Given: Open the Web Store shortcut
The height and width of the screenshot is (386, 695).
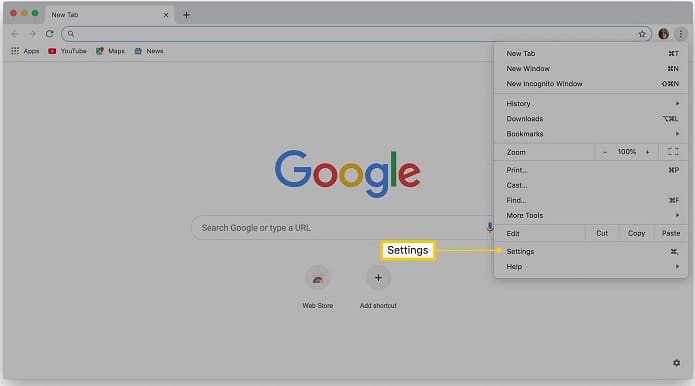Looking at the screenshot, I should tap(317, 287).
